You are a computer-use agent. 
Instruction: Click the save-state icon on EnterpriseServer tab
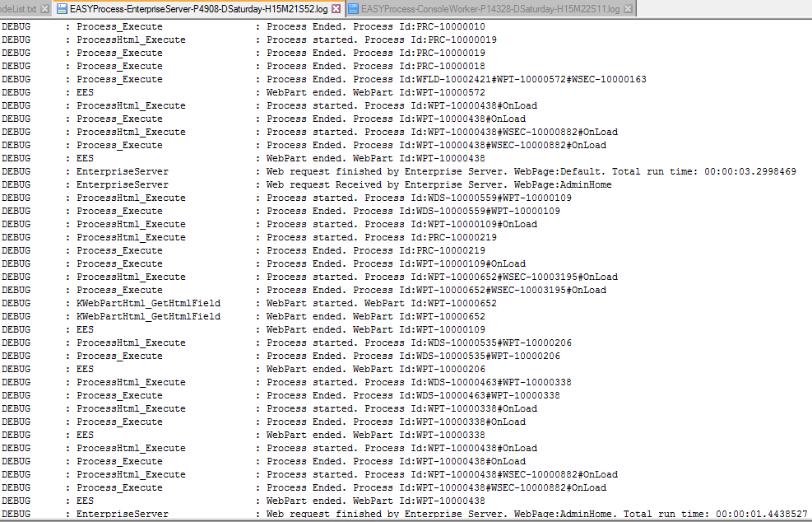point(62,9)
